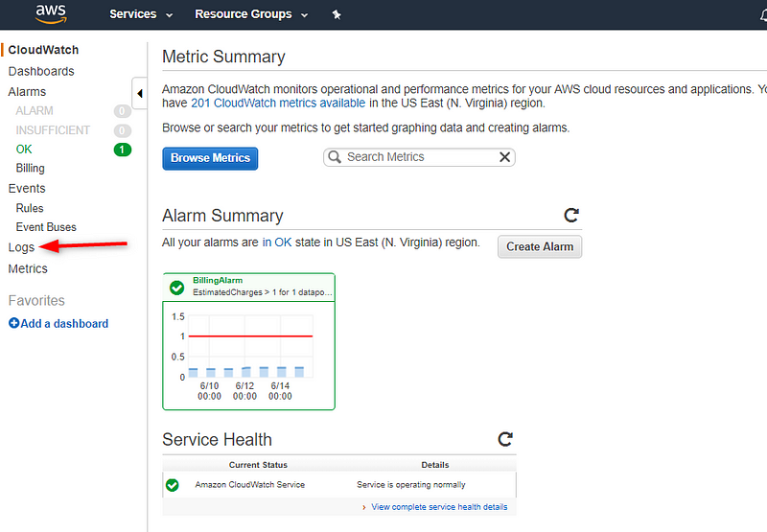Open the Resource Groups dropdown

[251, 14]
